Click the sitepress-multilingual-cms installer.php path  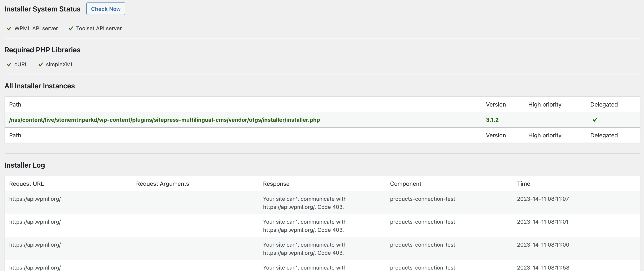coord(165,120)
